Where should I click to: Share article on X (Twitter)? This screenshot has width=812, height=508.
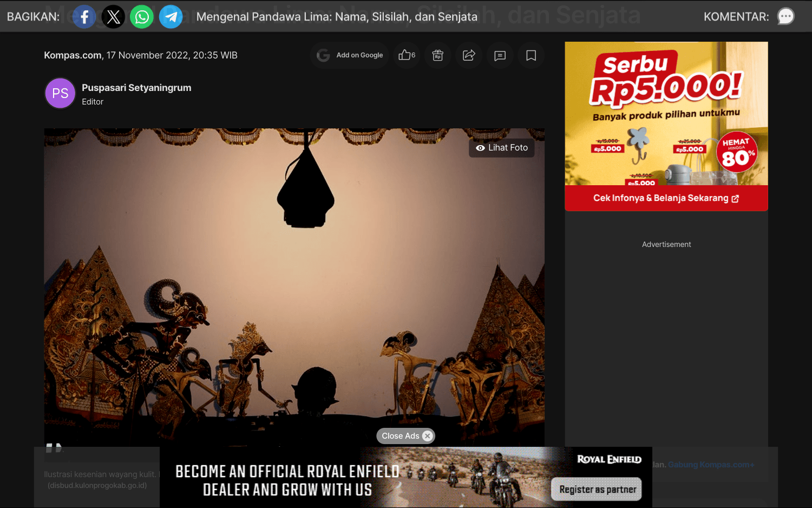click(113, 17)
